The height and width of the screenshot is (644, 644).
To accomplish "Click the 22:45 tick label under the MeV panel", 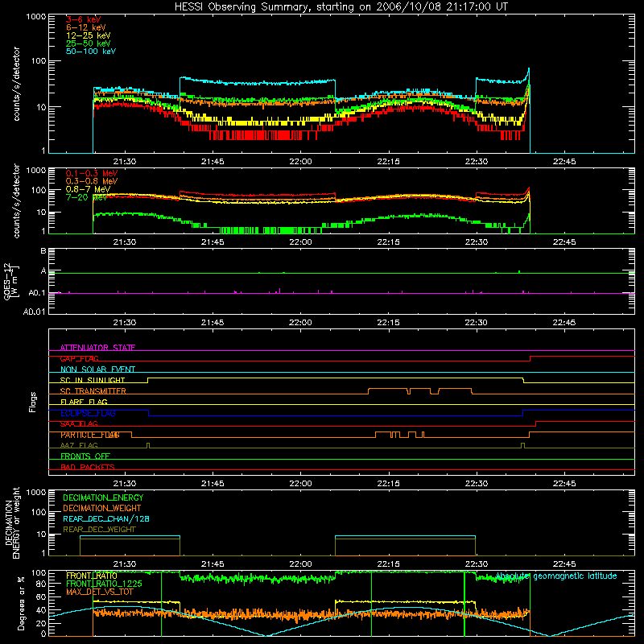I will point(564,242).
